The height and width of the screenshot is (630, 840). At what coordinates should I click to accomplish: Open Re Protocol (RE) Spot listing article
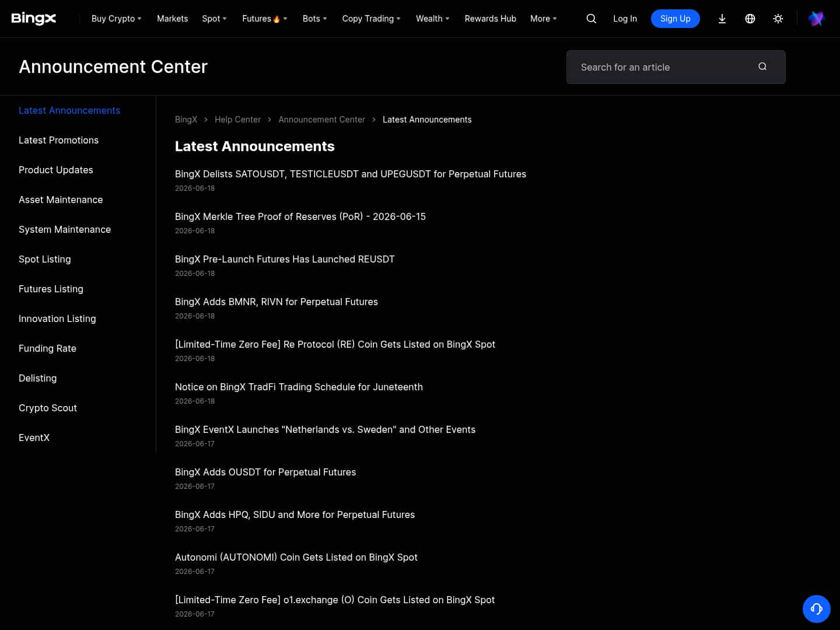(335, 344)
